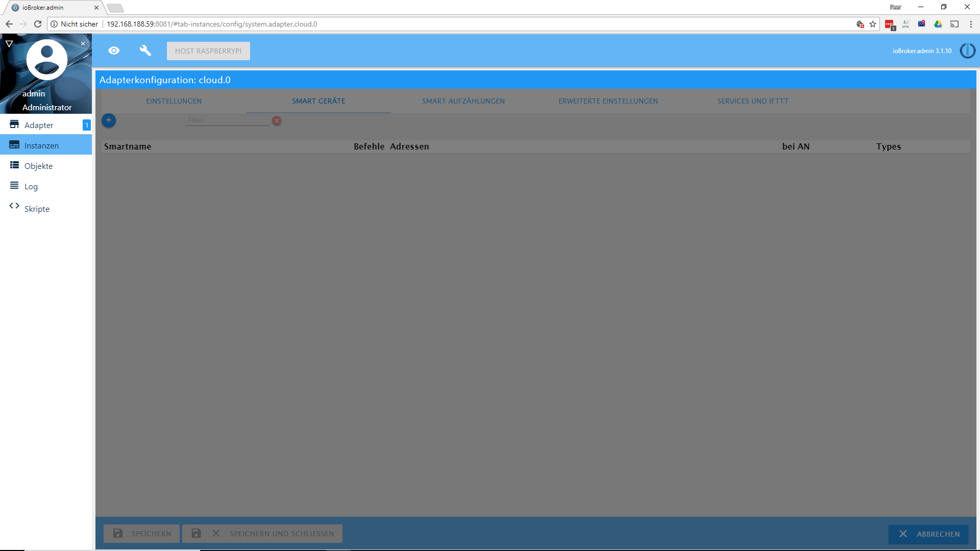Image resolution: width=980 pixels, height=551 pixels.
Task: Click the Abbrechen button
Action: coord(928,534)
